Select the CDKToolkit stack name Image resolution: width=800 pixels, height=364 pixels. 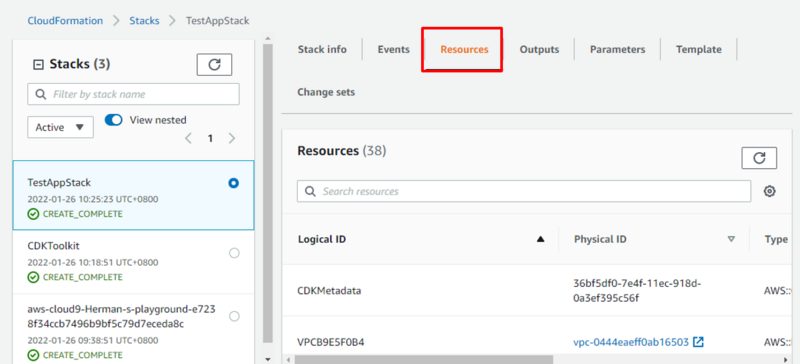(x=54, y=246)
